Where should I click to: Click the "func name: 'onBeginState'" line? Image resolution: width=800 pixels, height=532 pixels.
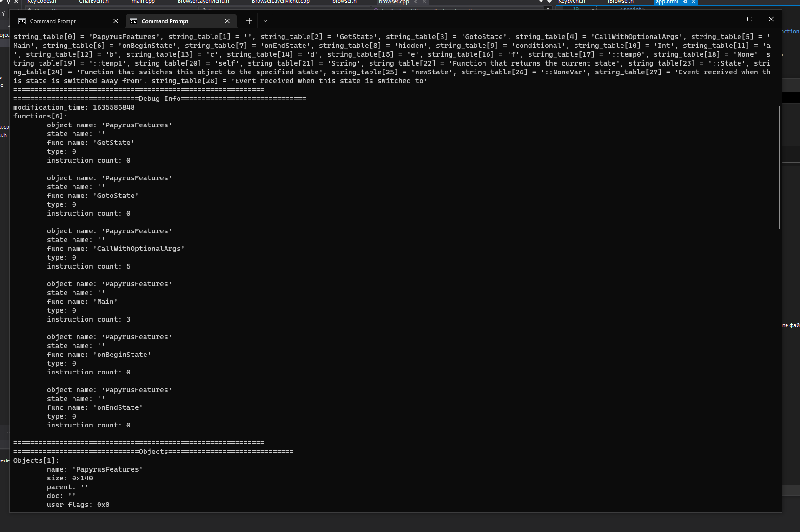99,355
